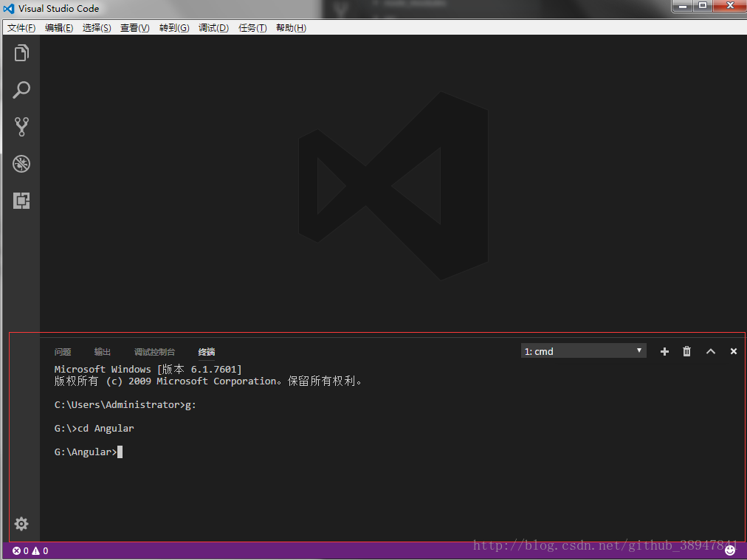Screen dimensions: 747x560
Task: Open the 任务(T) menu
Action: click(x=252, y=28)
